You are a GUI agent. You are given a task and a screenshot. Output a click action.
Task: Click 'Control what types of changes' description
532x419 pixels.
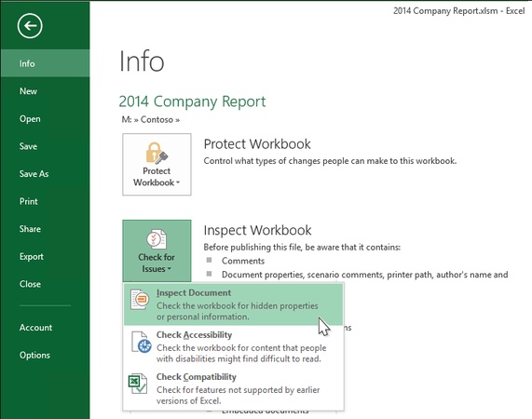pos(330,161)
